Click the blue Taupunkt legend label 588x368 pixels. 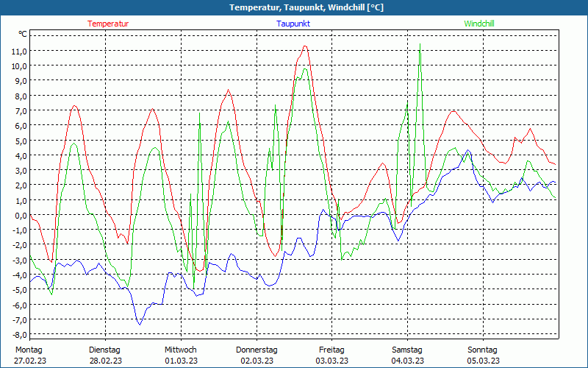point(293,24)
